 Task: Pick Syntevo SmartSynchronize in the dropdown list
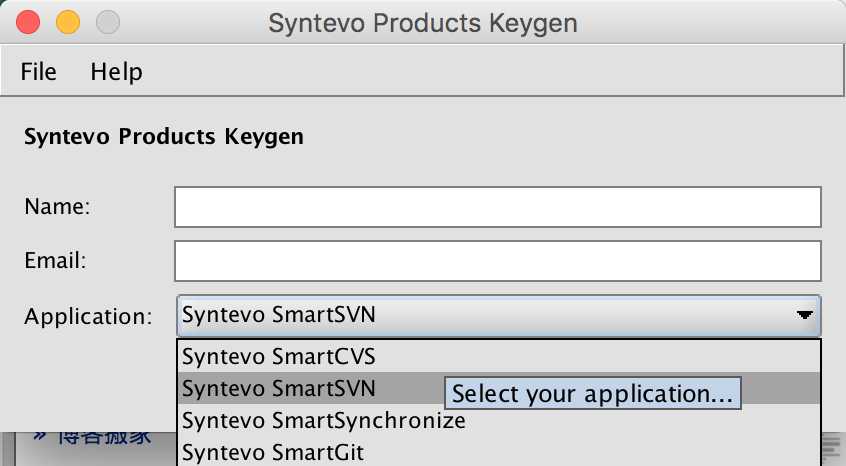pyautogui.click(x=324, y=420)
